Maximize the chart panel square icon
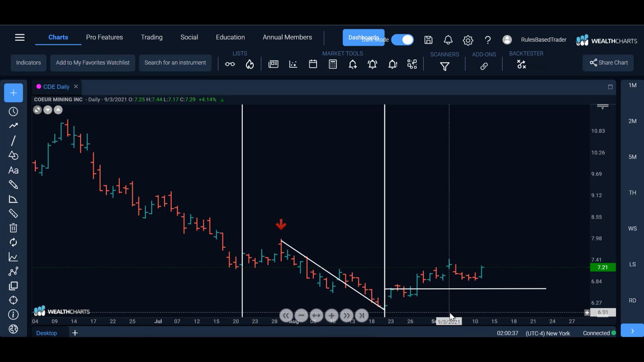The width and height of the screenshot is (644, 362). 610,87
